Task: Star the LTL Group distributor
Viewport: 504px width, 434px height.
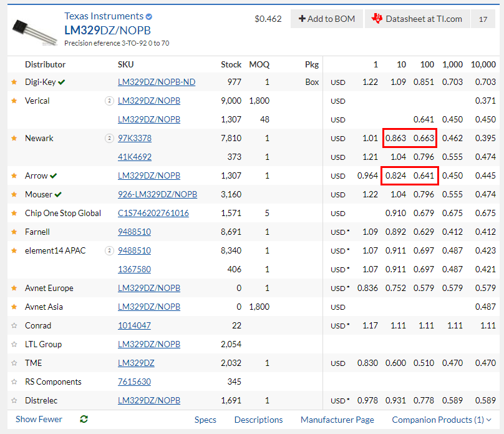Action: (14, 344)
